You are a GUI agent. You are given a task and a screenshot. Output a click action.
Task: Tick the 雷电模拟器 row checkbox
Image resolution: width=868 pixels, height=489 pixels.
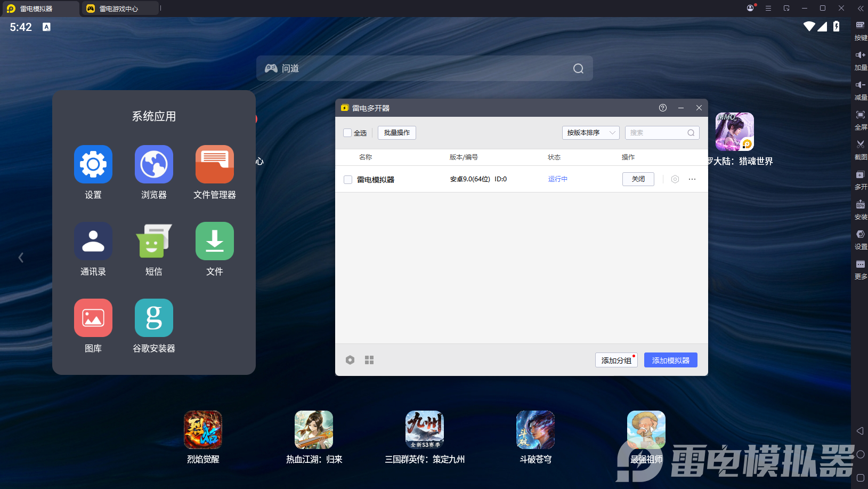coord(348,180)
